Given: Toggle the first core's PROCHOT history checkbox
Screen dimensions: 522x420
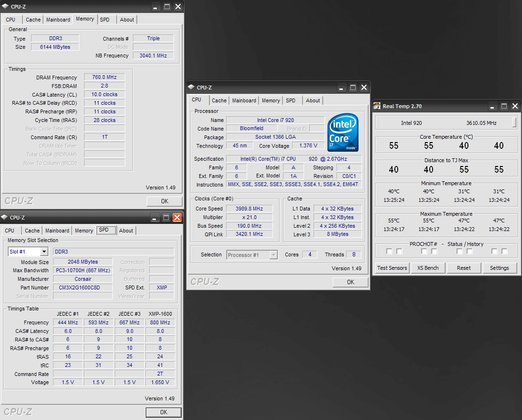Looking at the screenshot, I should (400, 251).
